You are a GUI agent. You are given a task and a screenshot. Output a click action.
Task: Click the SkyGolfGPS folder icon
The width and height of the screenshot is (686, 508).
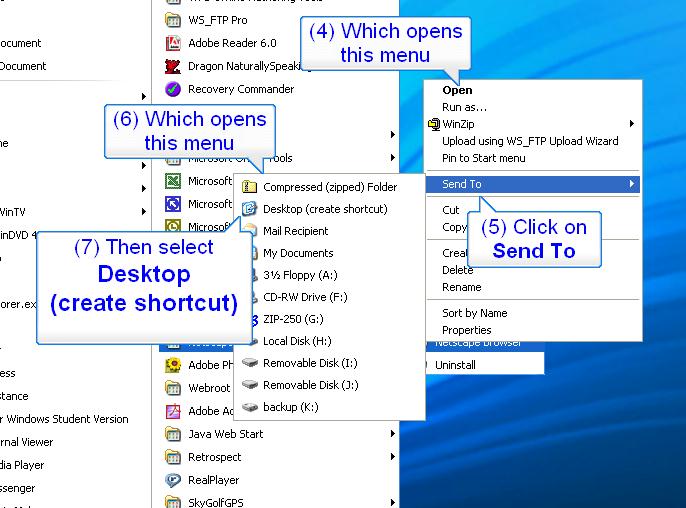(173, 502)
